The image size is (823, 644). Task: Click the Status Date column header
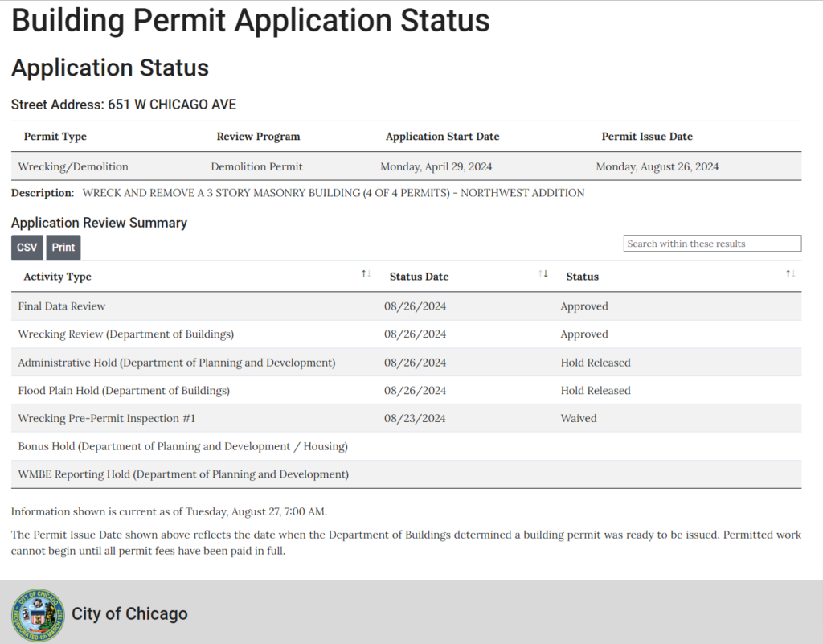tap(419, 276)
